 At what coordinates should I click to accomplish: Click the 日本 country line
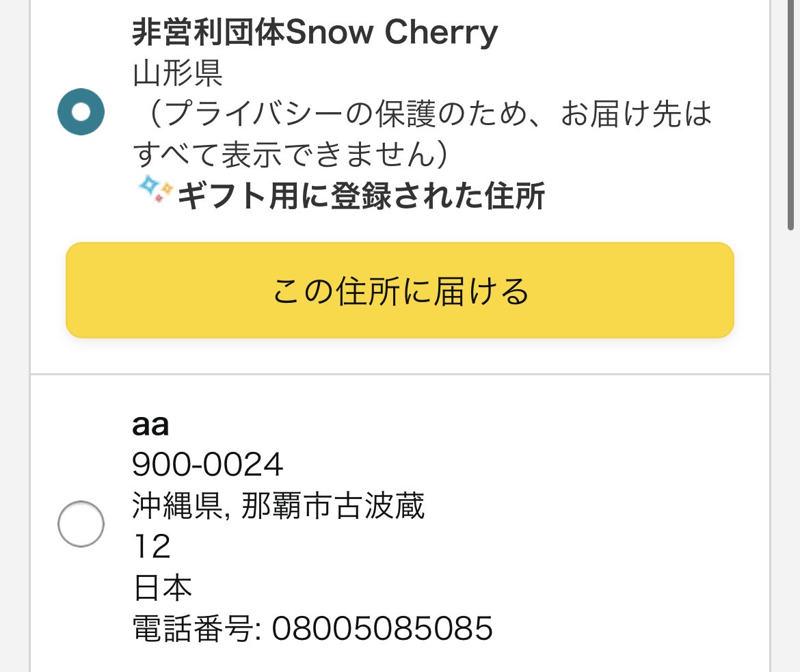click(162, 588)
